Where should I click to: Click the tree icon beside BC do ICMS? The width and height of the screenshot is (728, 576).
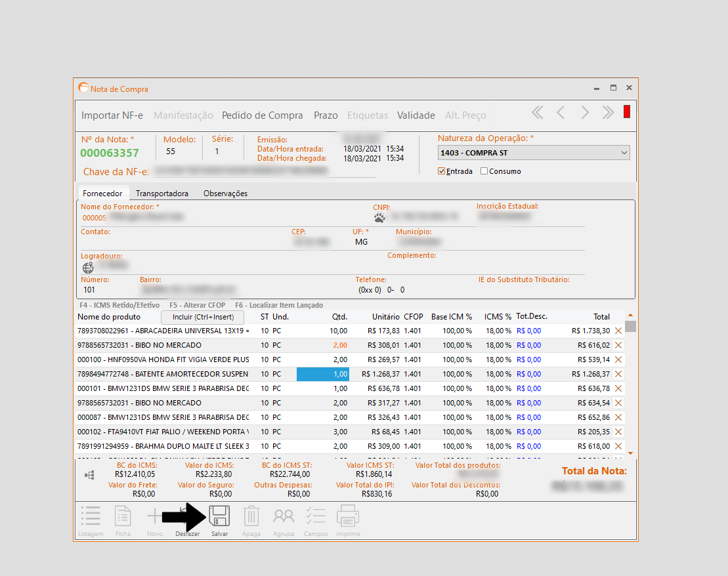pyautogui.click(x=90, y=475)
